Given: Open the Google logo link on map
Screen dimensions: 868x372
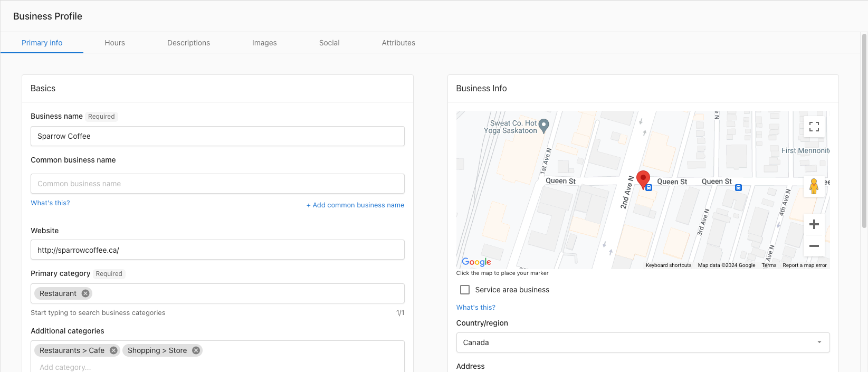Looking at the screenshot, I should (476, 262).
